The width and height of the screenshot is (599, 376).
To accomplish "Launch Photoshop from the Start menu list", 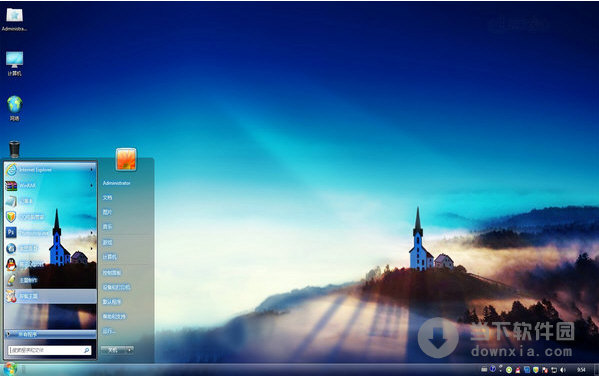I will point(50,232).
